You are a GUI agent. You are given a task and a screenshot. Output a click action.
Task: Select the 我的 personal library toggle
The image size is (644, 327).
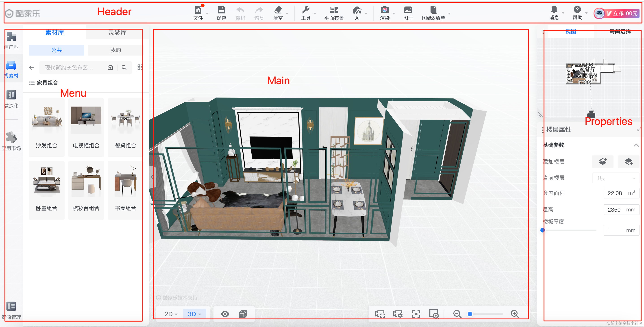[x=115, y=50]
